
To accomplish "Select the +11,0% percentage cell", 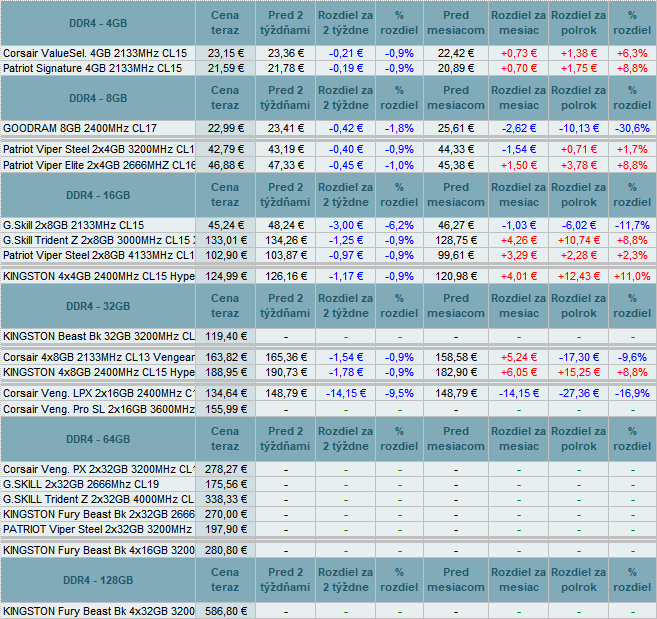I will coord(632,276).
